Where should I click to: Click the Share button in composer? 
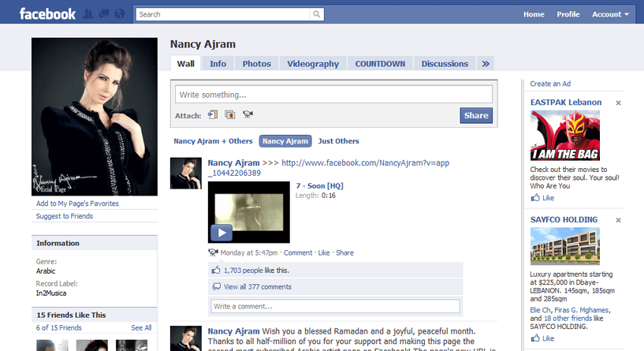[476, 115]
